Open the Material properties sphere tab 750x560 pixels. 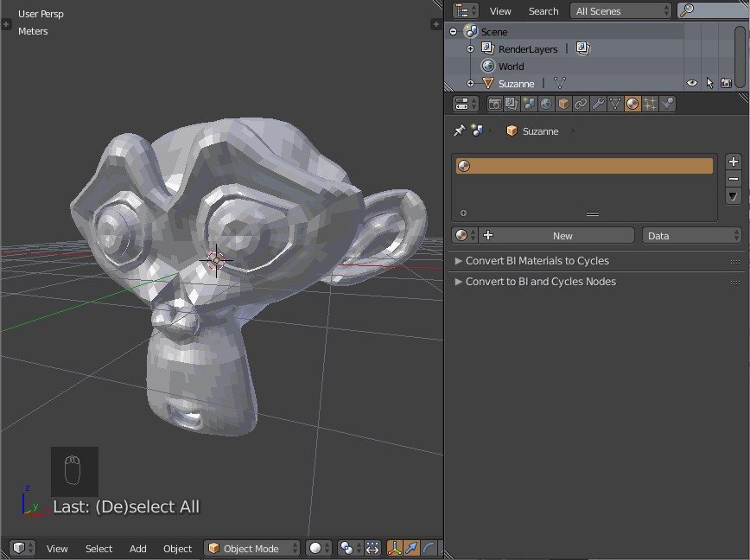(x=632, y=104)
